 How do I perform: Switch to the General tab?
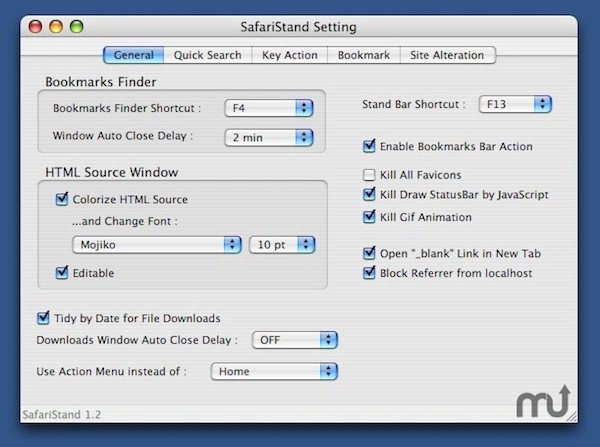tap(134, 55)
